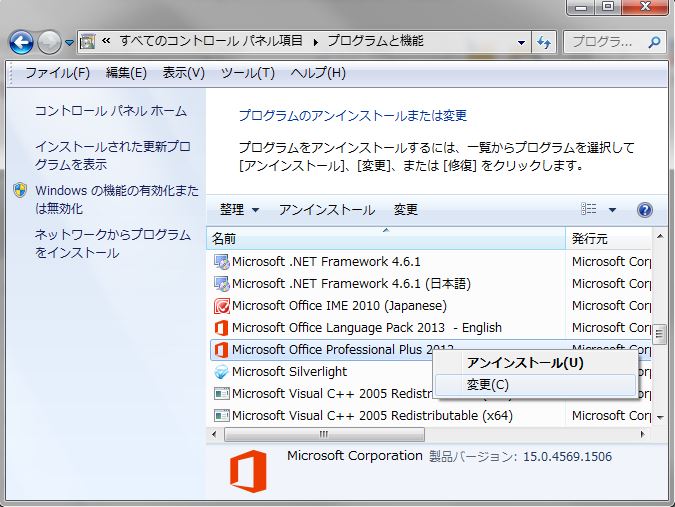Click the help question mark icon
The image size is (675, 507).
(644, 210)
